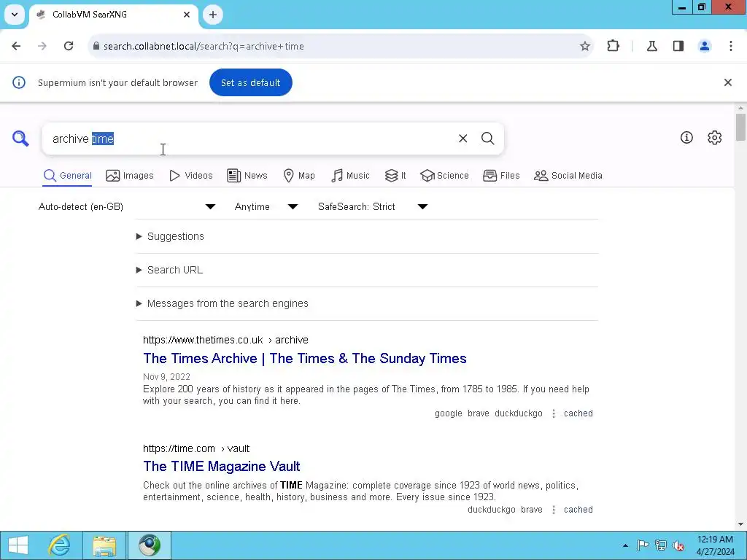
Task: Click the muted volume tray icon
Action: (678, 545)
